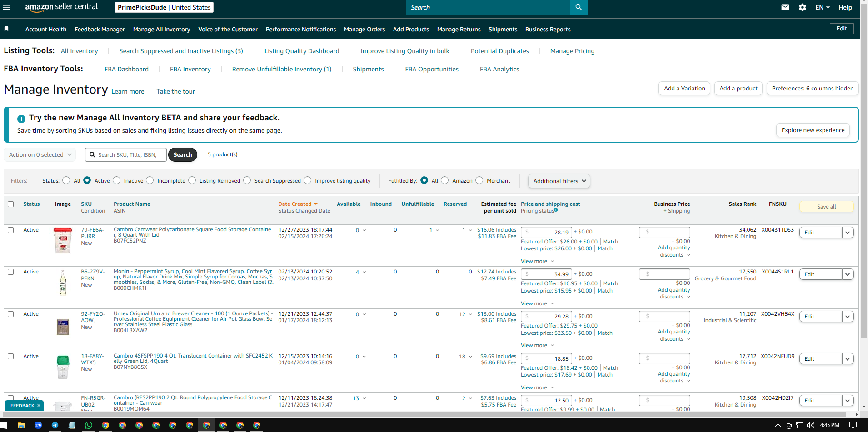This screenshot has width=868, height=432.
Task: Check the box for SKU 92-FY2O-AOWJ row
Action: [x=11, y=314]
